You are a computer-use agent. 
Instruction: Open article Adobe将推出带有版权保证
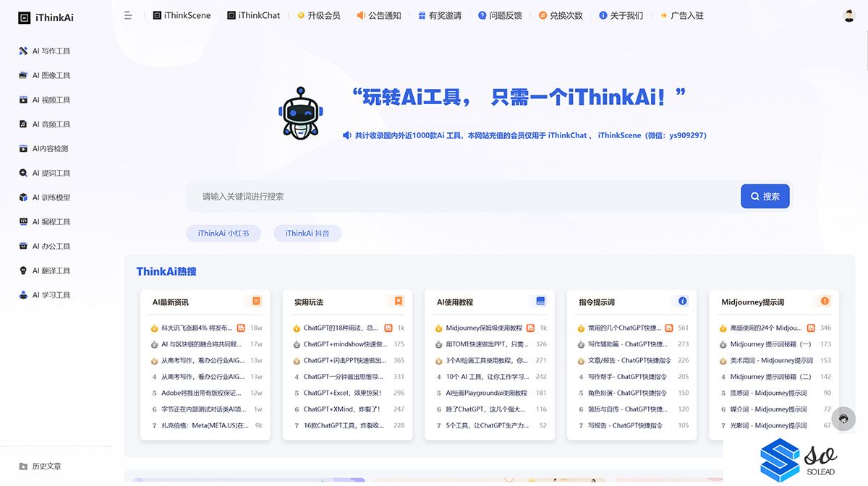pyautogui.click(x=203, y=393)
